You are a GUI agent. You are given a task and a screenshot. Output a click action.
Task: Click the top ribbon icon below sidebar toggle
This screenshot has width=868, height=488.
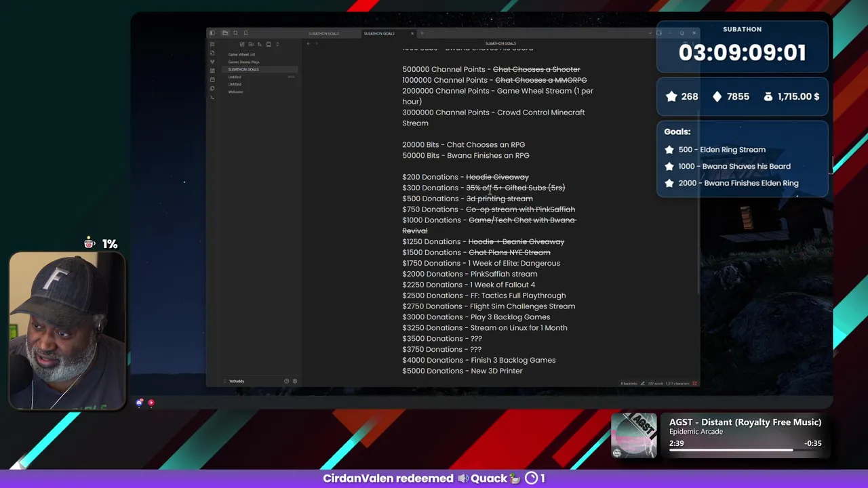point(212,44)
